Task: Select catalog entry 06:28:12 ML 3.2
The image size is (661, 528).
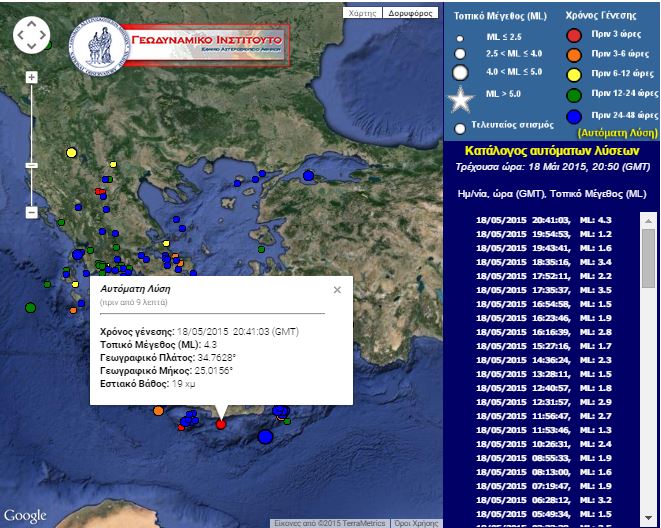Action: (x=544, y=500)
